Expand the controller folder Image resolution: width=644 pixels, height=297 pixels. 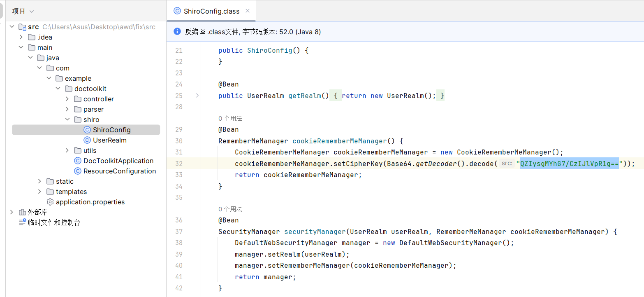tap(67, 99)
